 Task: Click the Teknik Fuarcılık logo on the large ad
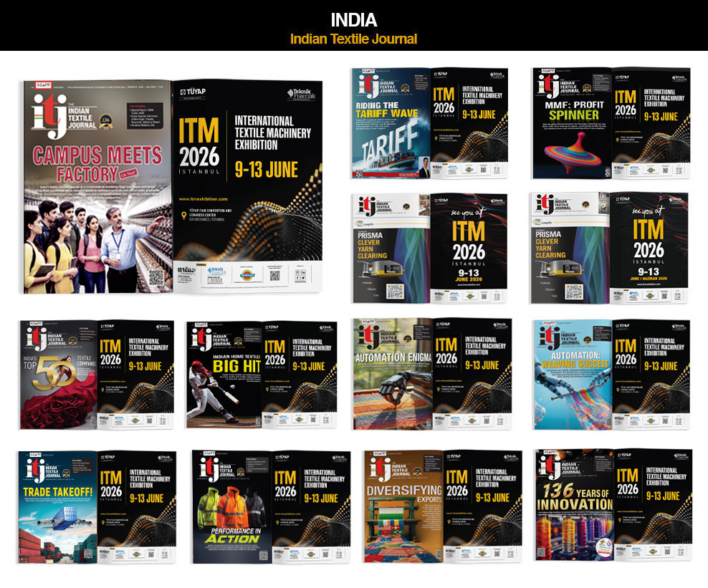(300, 93)
